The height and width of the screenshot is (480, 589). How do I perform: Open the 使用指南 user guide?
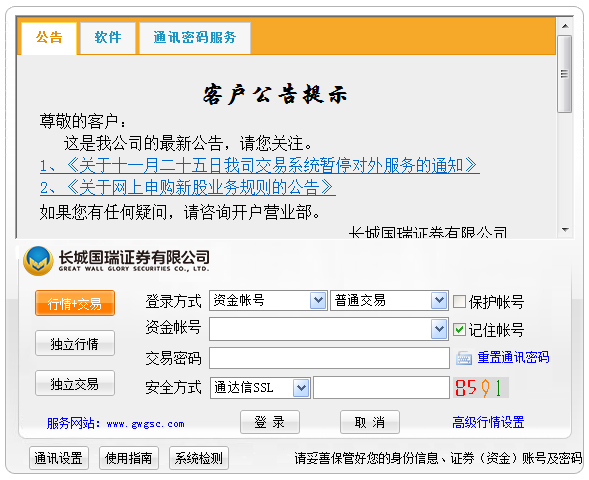(x=129, y=458)
